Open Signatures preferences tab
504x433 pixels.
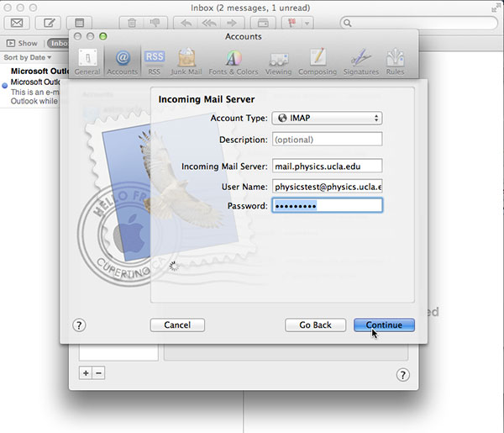361,62
